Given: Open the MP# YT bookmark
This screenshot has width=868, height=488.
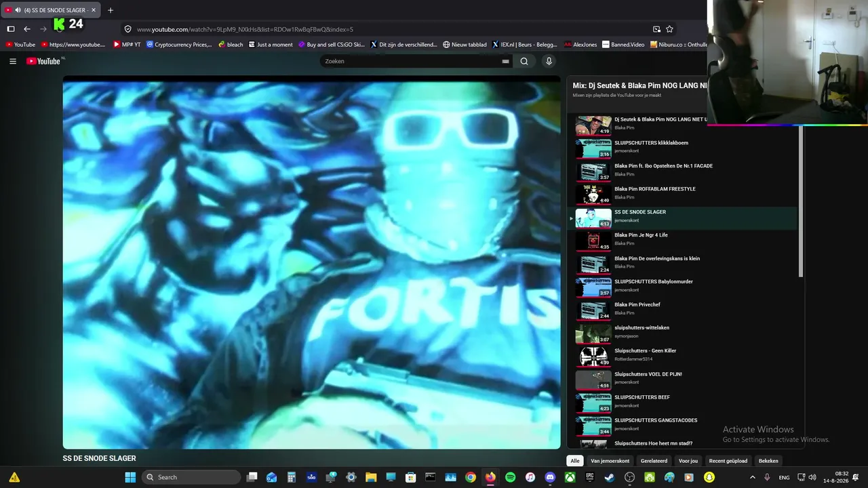Looking at the screenshot, I should tap(127, 45).
